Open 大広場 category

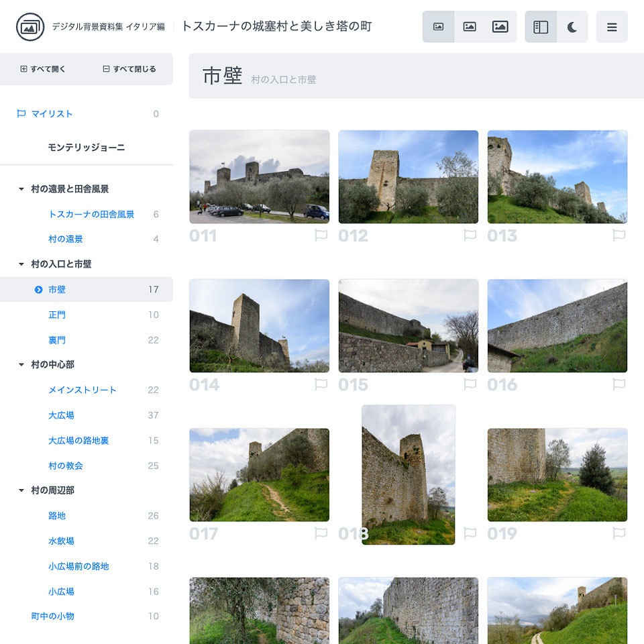point(61,415)
